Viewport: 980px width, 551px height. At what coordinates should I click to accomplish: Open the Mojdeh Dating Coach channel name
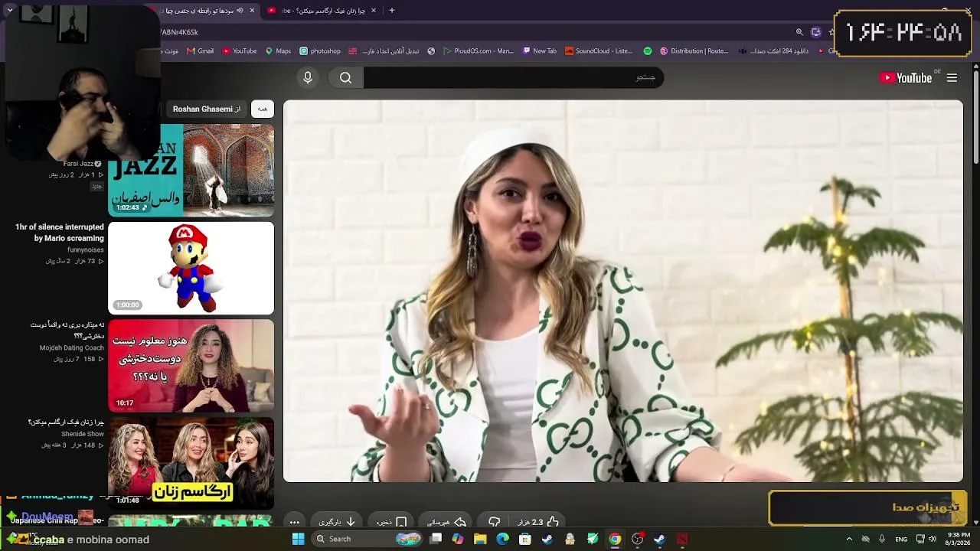coord(72,348)
